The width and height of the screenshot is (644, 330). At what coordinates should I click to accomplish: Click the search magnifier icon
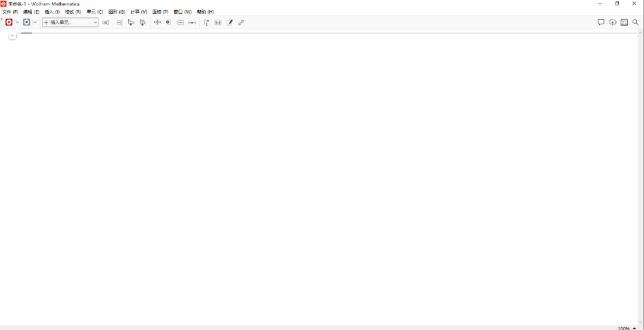[x=636, y=22]
